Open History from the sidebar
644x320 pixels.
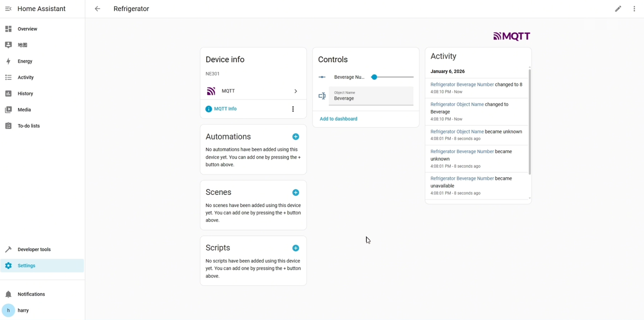pos(25,93)
